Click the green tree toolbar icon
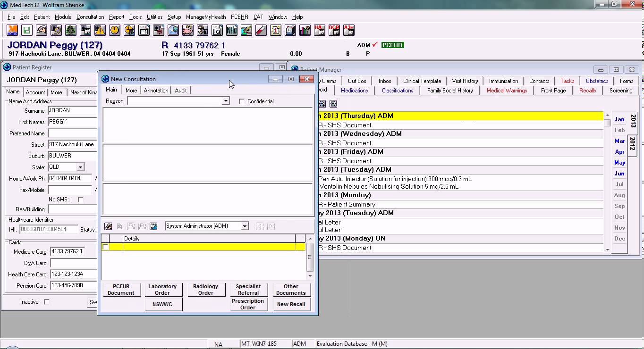This screenshot has height=349, width=644. tap(70, 31)
